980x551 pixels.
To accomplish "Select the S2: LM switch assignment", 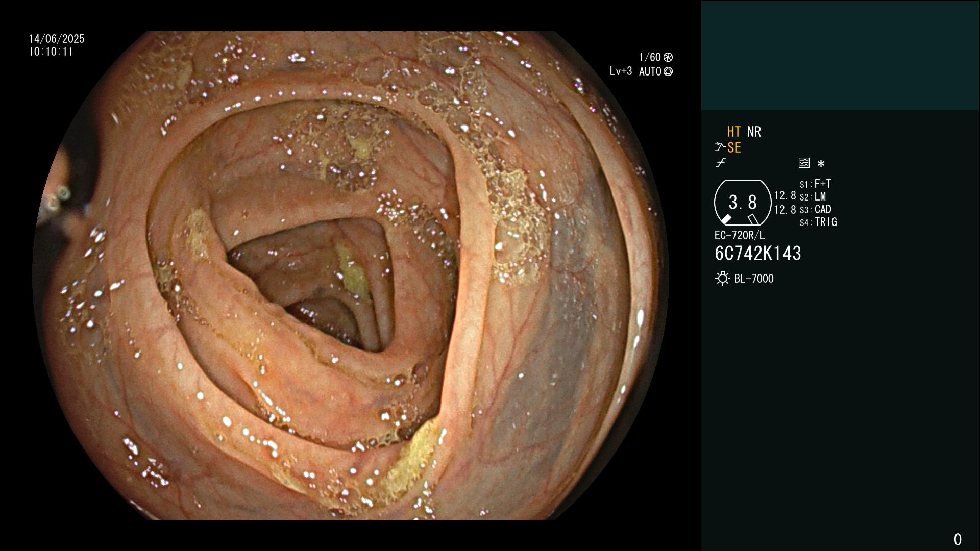I will tap(813, 196).
